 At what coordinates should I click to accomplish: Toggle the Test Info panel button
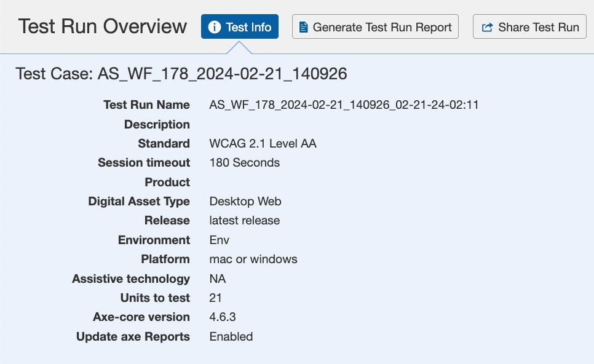[240, 27]
